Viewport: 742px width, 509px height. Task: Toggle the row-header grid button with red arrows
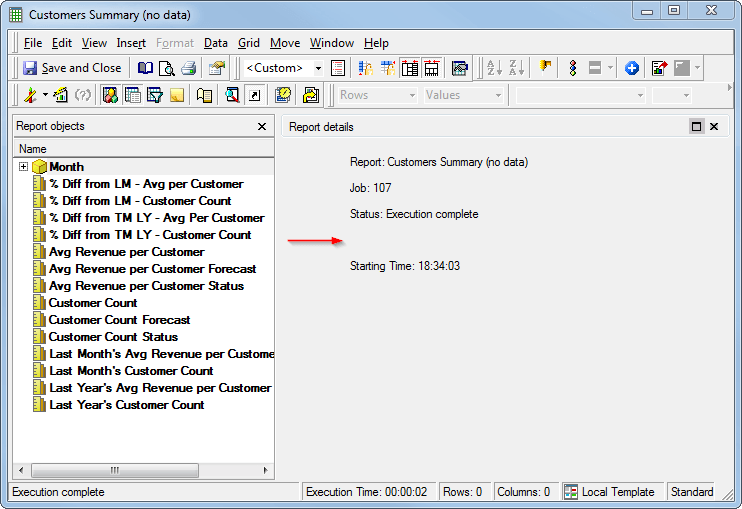coord(410,68)
